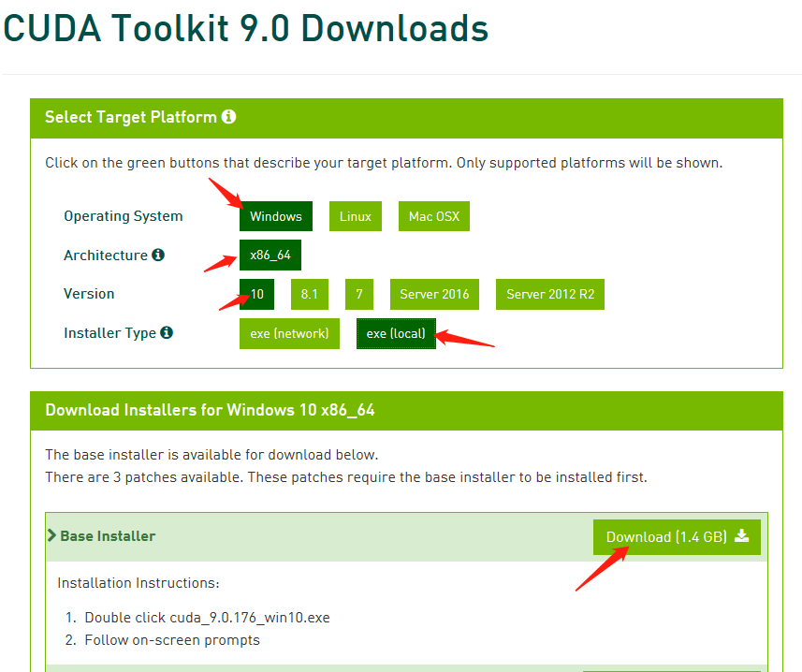Click the cuda_9.0.176_win10.exe instruction text
Viewport: 802px width, 672px height.
click(x=250, y=618)
